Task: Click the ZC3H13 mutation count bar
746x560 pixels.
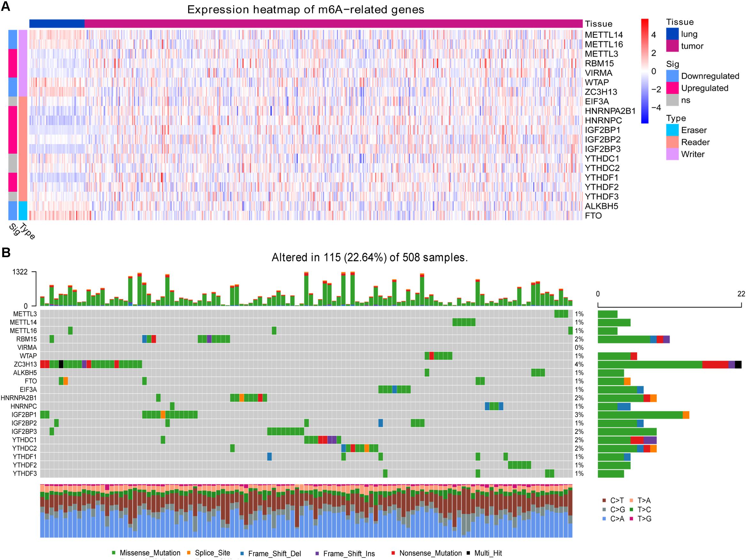Action: [x=669, y=364]
